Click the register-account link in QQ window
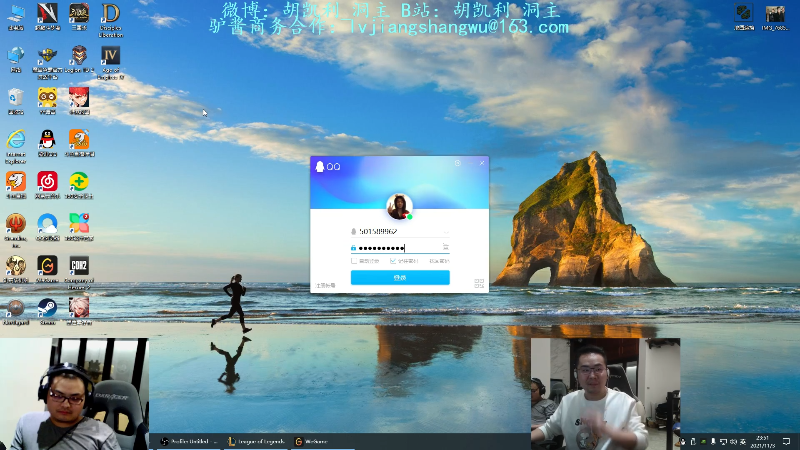Viewport: 800px width, 450px height. [326, 285]
